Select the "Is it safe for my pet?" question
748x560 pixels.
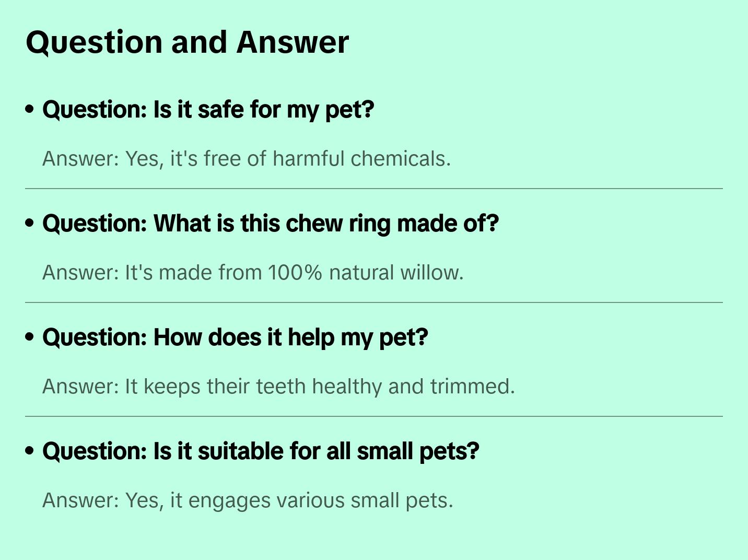(208, 110)
